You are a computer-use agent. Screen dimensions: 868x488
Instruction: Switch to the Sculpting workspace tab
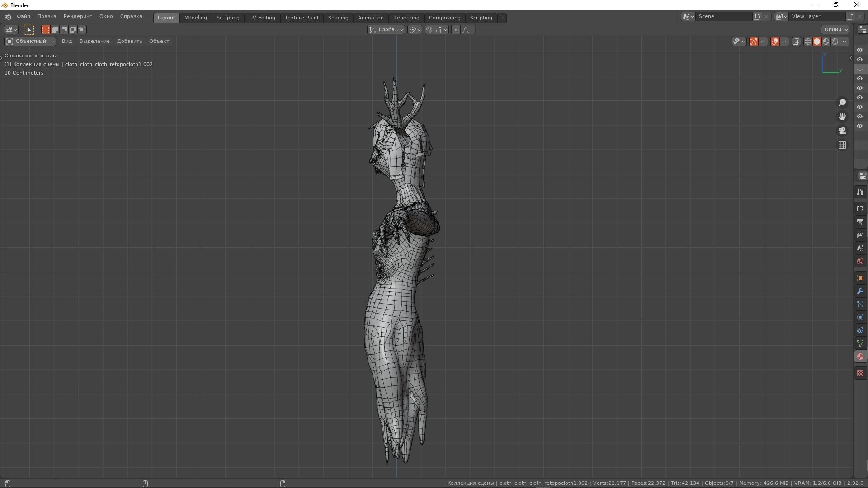(x=227, y=18)
